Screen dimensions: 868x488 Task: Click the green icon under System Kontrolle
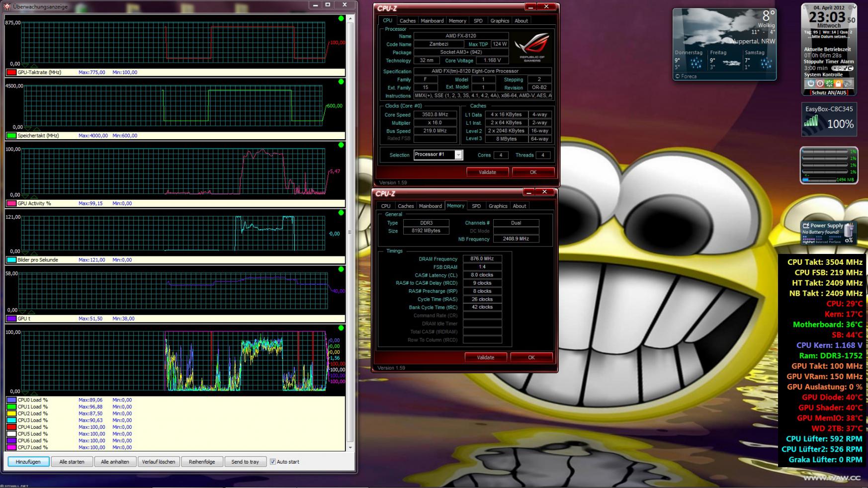point(829,83)
